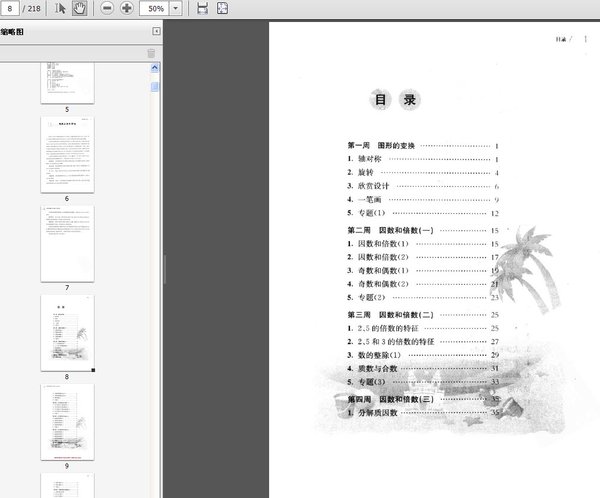Zoom in with the plus button
This screenshot has height=498, width=600.
[x=127, y=8]
